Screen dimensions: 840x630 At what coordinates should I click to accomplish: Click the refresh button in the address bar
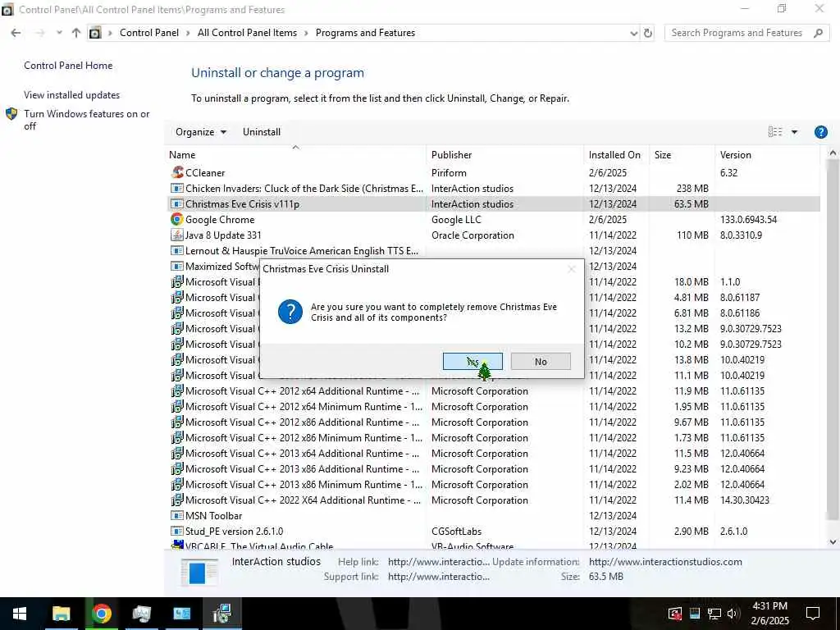pyautogui.click(x=648, y=33)
